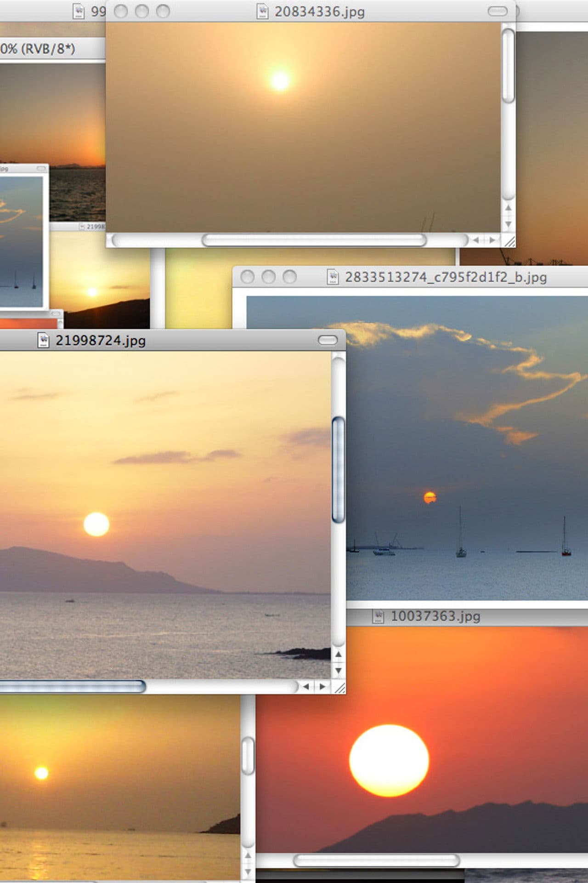The image size is (588, 883).
Task: Toggle toolbar pill button in 21998724.jpg window
Action: click(328, 340)
